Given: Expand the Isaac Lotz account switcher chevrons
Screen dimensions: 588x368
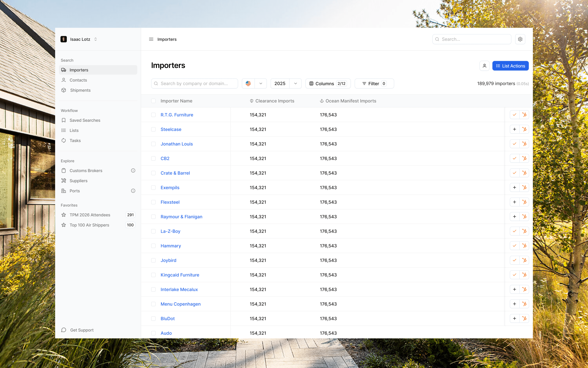Looking at the screenshot, I should click(95, 39).
